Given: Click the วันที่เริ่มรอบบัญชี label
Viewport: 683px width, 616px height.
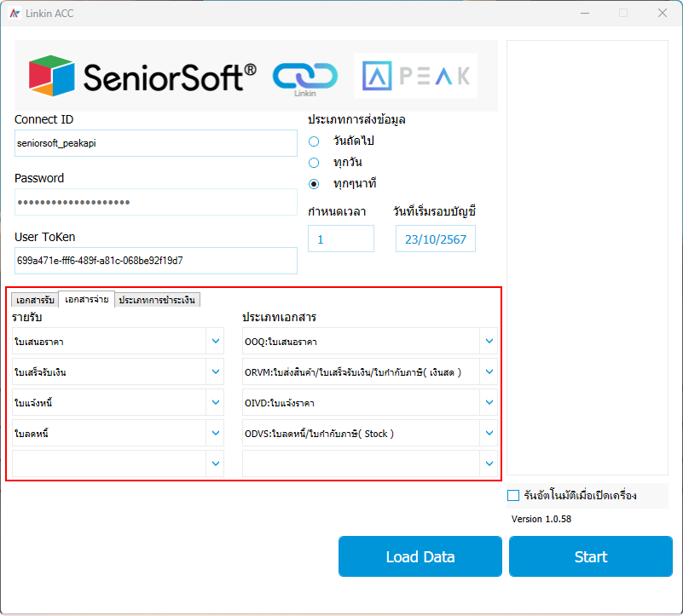Looking at the screenshot, I should point(434,211).
